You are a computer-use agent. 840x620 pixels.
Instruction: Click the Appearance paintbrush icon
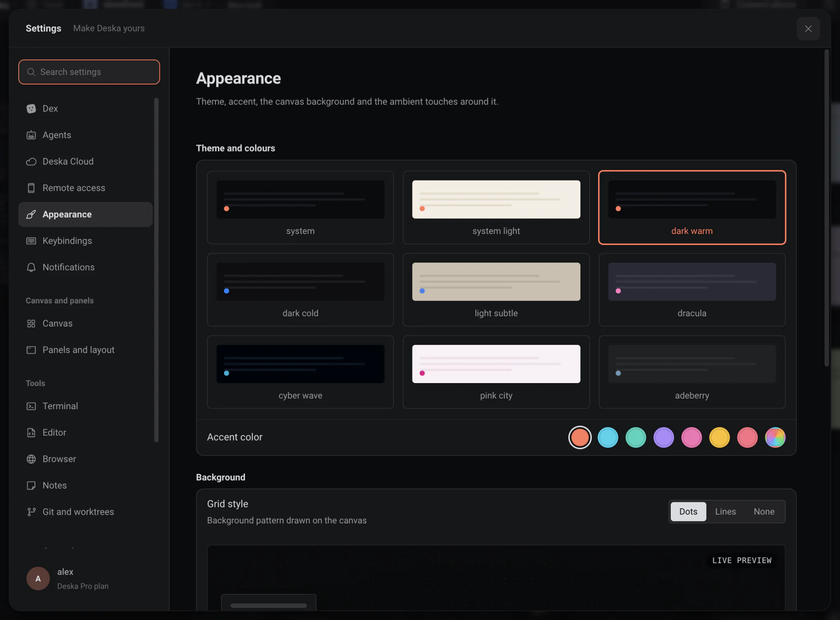coord(31,215)
